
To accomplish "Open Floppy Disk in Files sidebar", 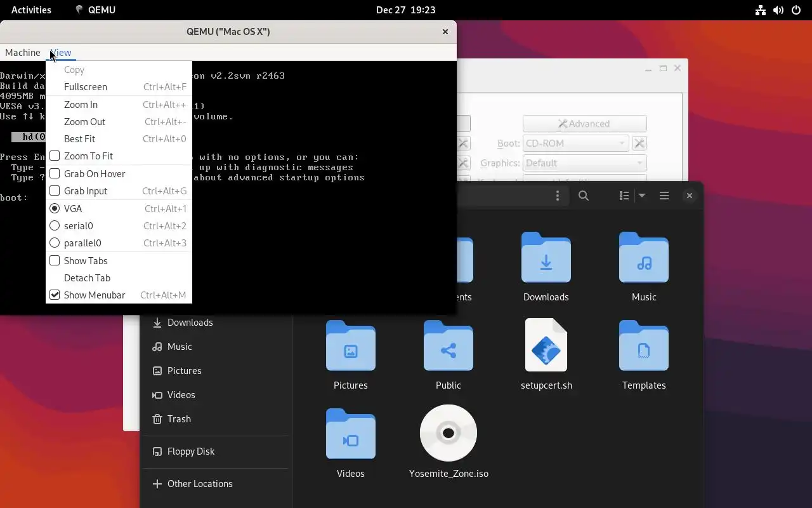I will pyautogui.click(x=216, y=451).
